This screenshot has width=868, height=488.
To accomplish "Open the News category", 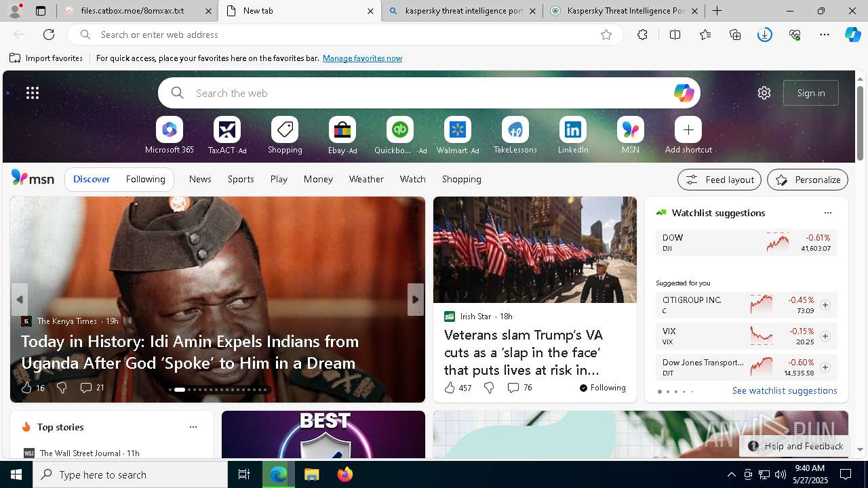I will [x=200, y=179].
